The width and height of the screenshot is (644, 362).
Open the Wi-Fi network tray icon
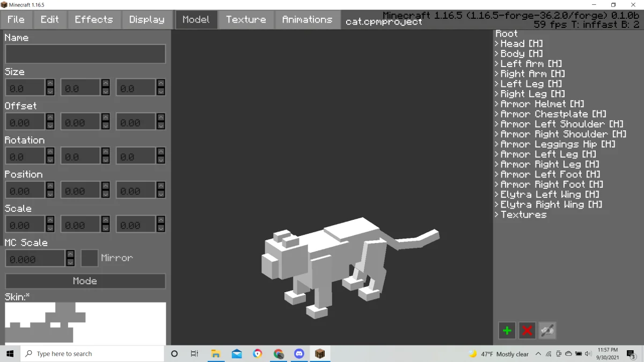click(x=548, y=354)
